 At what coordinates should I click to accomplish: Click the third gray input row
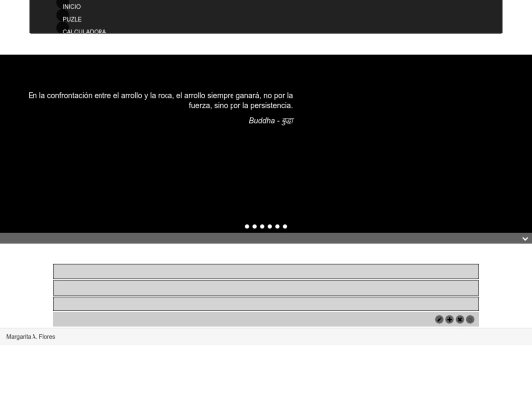pos(266,303)
